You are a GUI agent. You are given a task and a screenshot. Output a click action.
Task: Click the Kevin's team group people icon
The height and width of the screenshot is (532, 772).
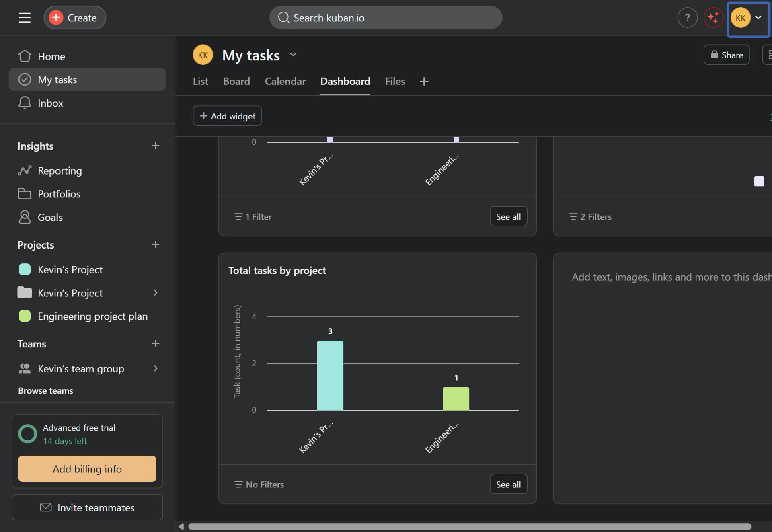point(25,368)
